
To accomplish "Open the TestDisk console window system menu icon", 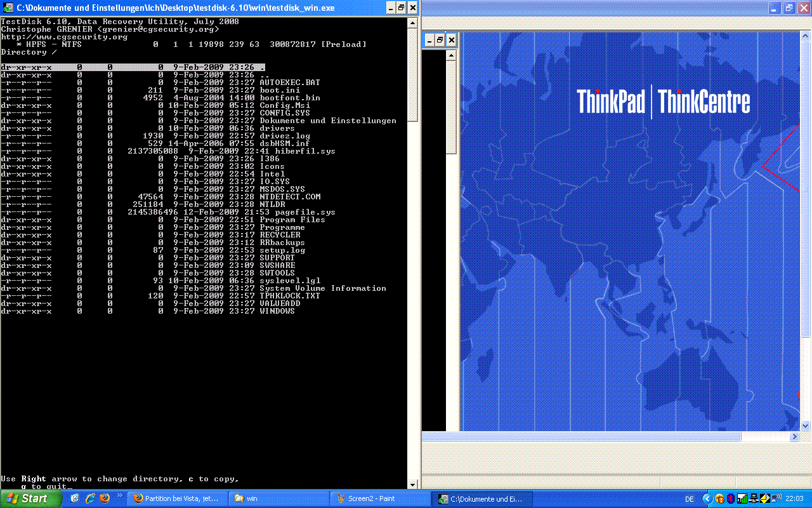I will click(8, 8).
